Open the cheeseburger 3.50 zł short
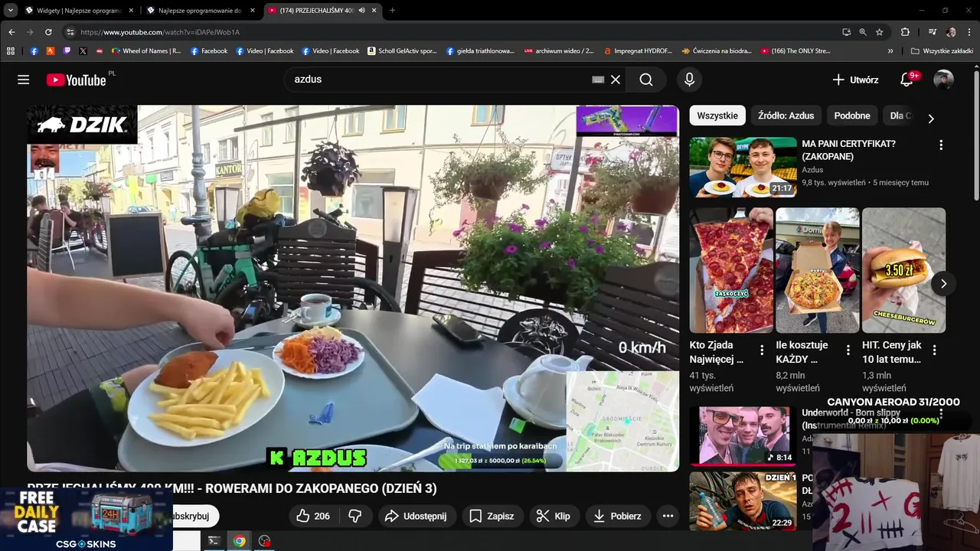The image size is (980, 551). [904, 270]
